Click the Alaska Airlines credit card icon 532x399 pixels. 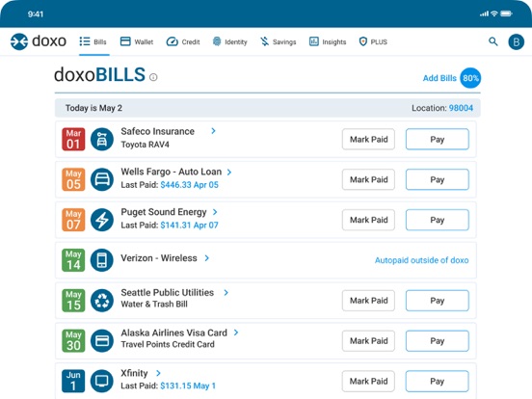pyautogui.click(x=102, y=340)
